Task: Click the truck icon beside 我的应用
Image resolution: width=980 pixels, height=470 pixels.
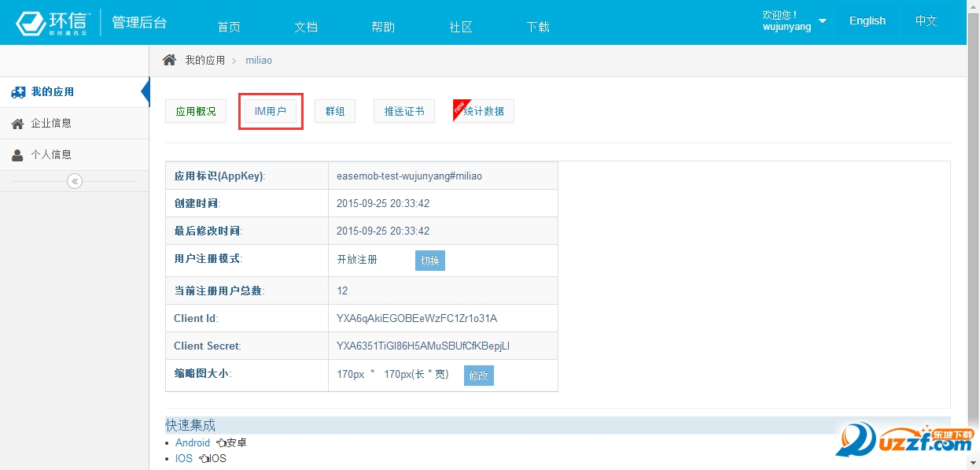Action: point(18,92)
